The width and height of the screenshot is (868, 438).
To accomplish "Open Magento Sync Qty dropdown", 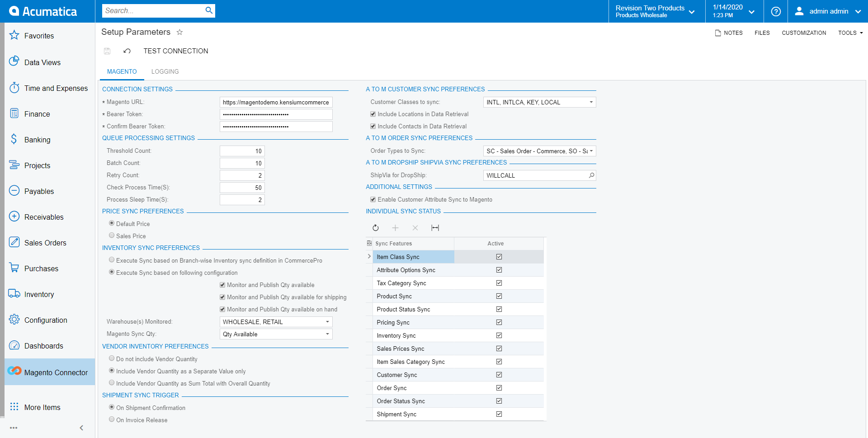I will pyautogui.click(x=327, y=334).
